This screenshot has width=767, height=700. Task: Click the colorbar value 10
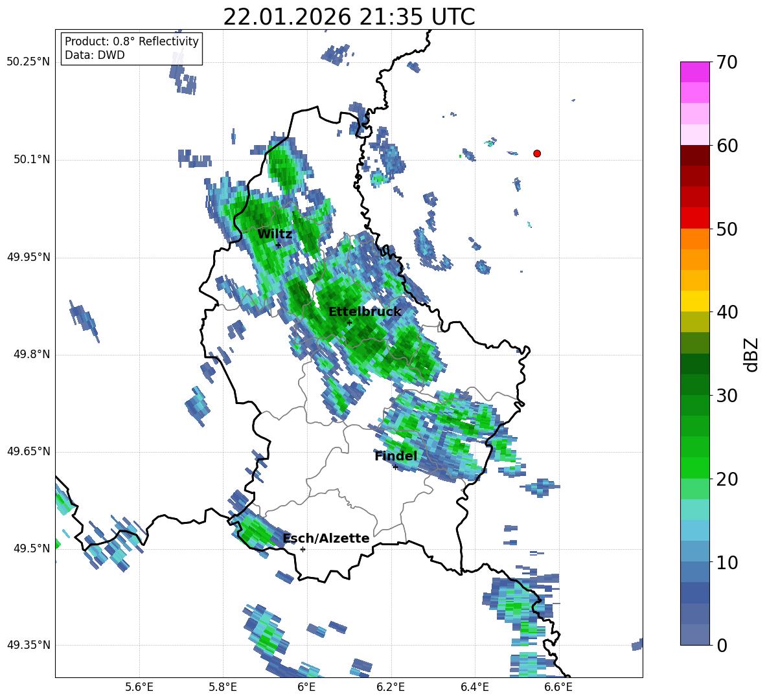(727, 562)
